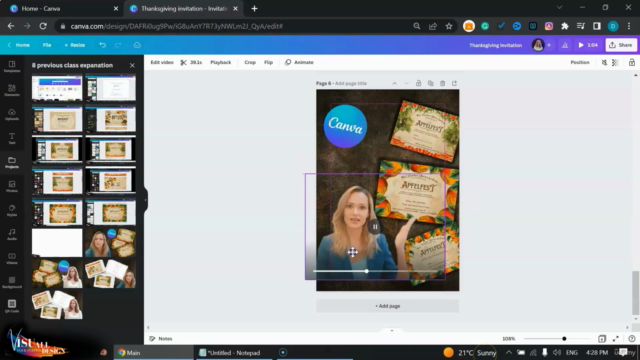
Task: Bookmark this page with the star
Action: tap(449, 26)
